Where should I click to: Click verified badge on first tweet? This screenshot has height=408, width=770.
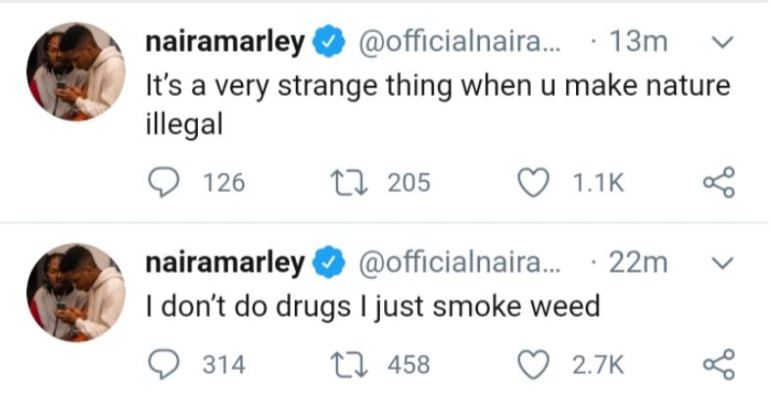pyautogui.click(x=329, y=42)
